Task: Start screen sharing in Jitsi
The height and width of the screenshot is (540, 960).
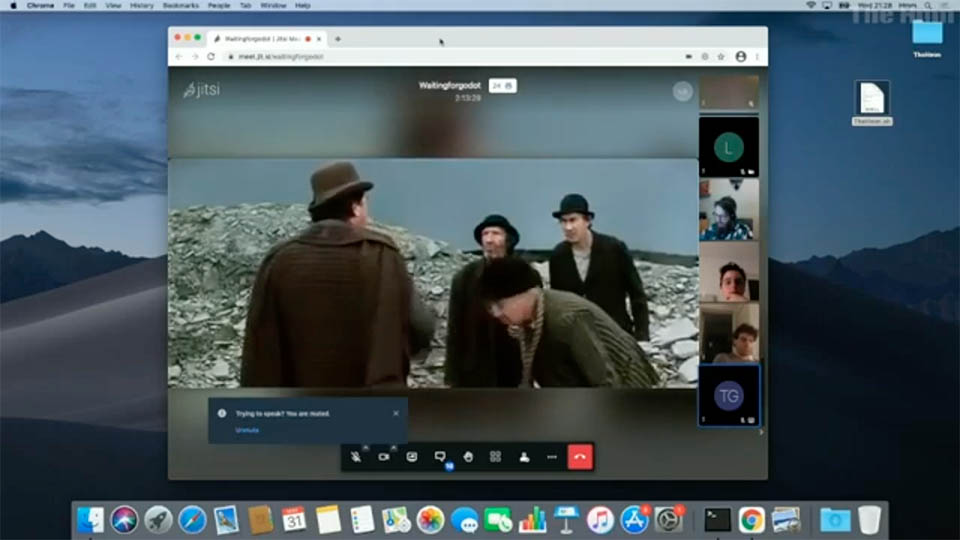Action: (411, 457)
